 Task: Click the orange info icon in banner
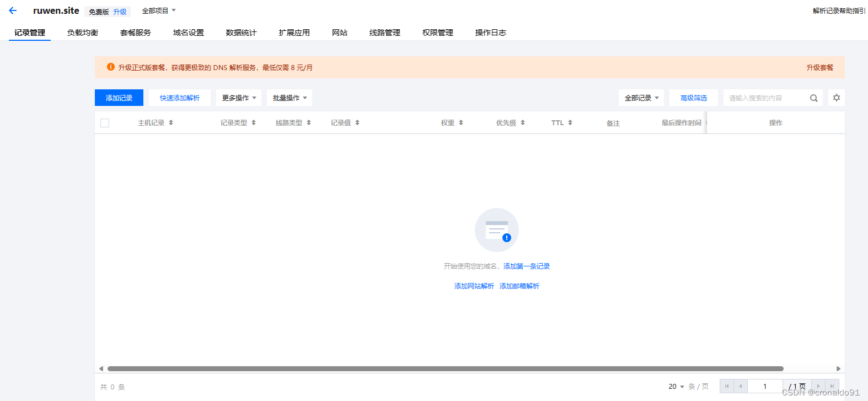click(x=111, y=67)
